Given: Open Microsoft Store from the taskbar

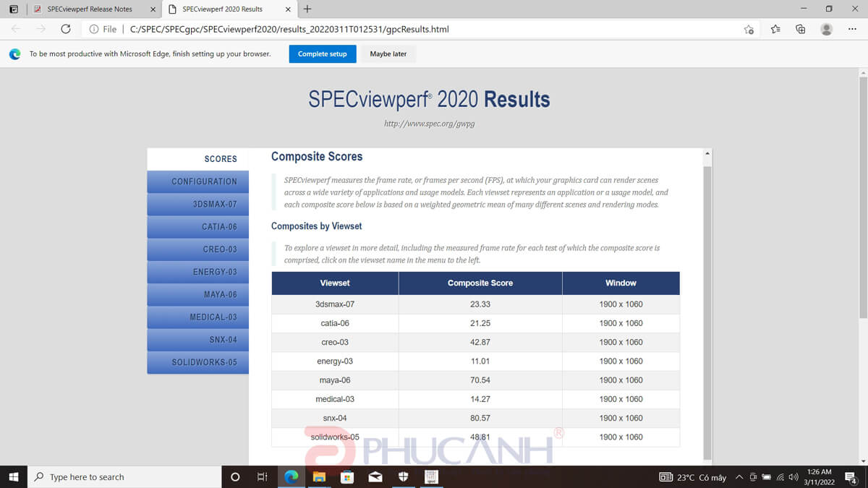Looking at the screenshot, I should pyautogui.click(x=347, y=477).
